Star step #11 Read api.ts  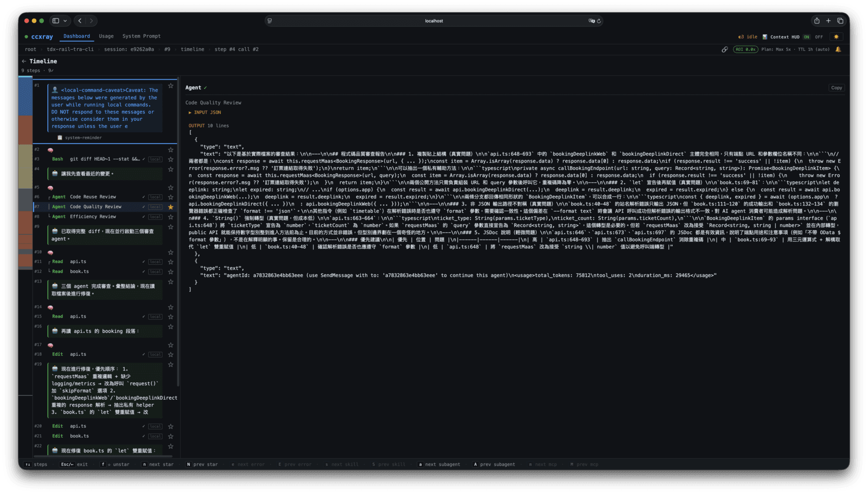tap(170, 261)
